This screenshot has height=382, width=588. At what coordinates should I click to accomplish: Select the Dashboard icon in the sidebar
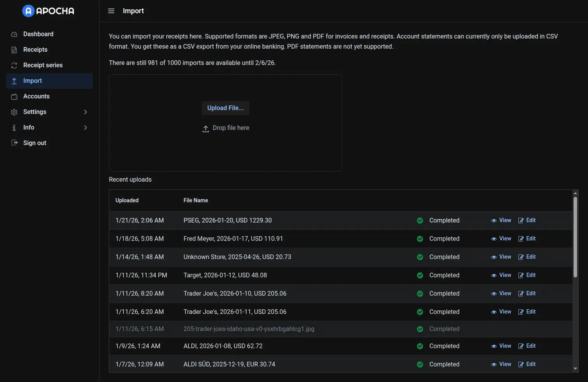coord(14,34)
